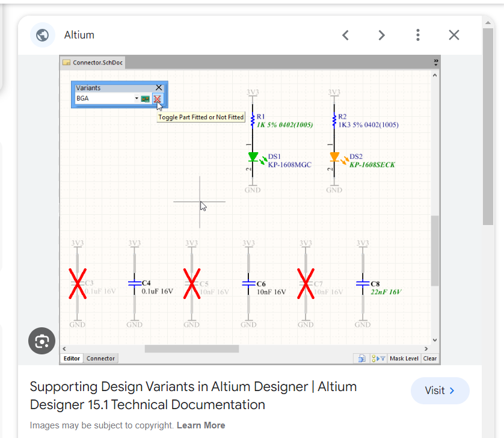Click the schematic horizontal scrollbar thumb

click(x=192, y=348)
